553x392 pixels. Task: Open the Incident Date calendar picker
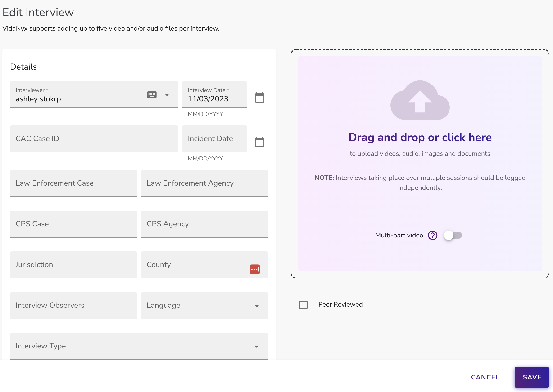(259, 142)
